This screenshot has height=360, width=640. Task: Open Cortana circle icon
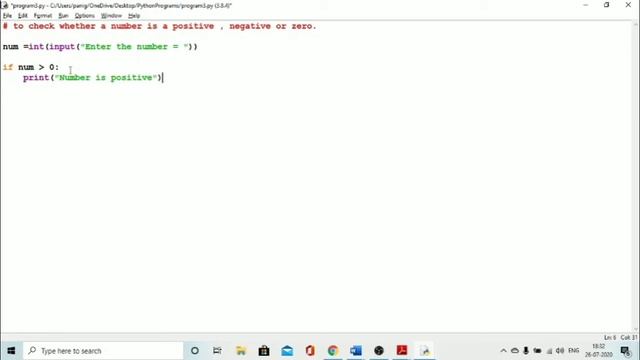pos(195,351)
